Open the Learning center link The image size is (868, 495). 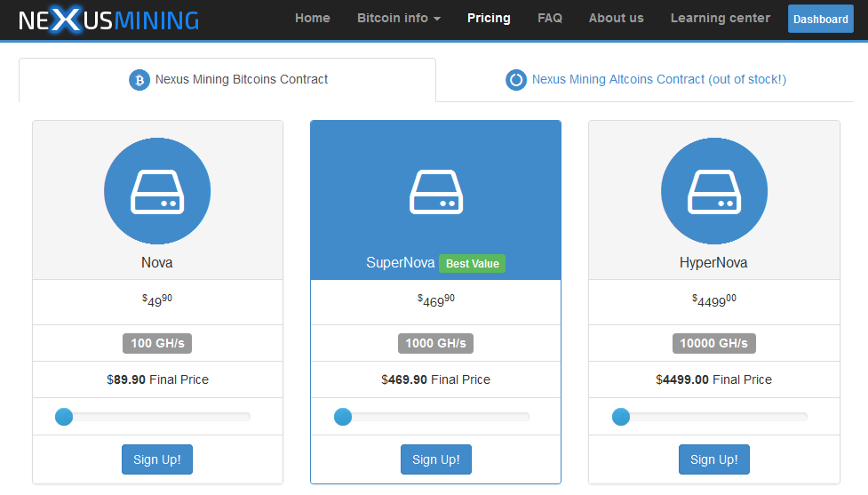pos(721,19)
